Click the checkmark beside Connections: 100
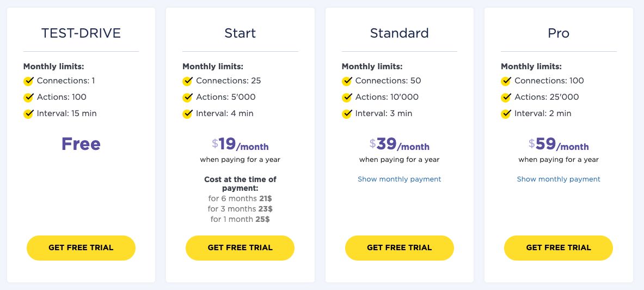 coord(506,81)
